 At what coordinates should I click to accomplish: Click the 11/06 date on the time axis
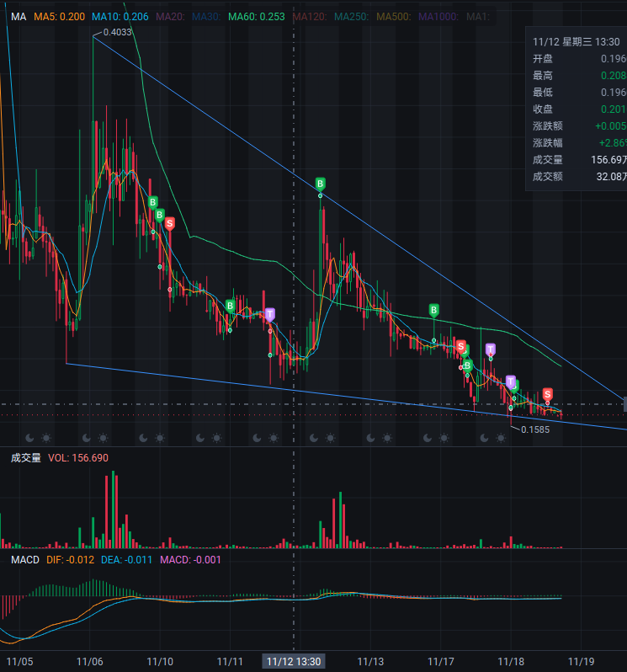point(89,662)
